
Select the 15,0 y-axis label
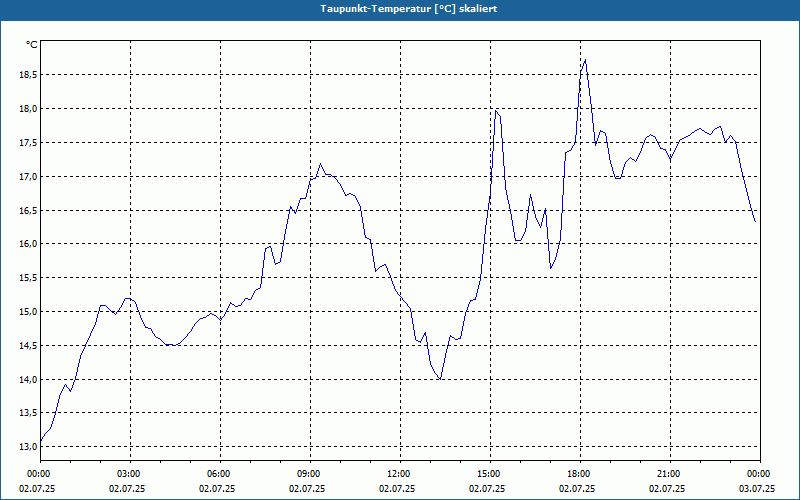[x=29, y=312]
